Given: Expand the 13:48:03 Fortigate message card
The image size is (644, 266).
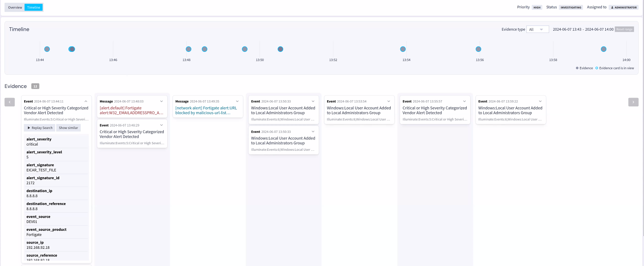Looking at the screenshot, I should click(x=162, y=101).
